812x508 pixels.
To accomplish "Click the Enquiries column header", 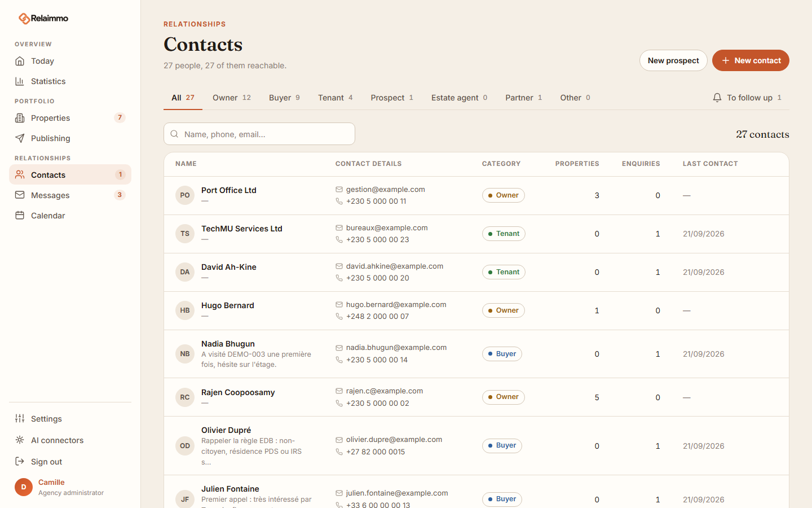I will click(641, 164).
